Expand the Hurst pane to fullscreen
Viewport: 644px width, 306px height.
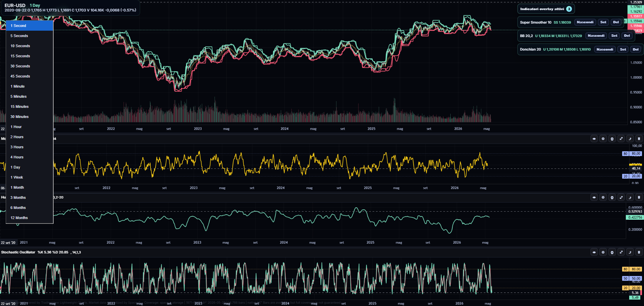(621, 197)
